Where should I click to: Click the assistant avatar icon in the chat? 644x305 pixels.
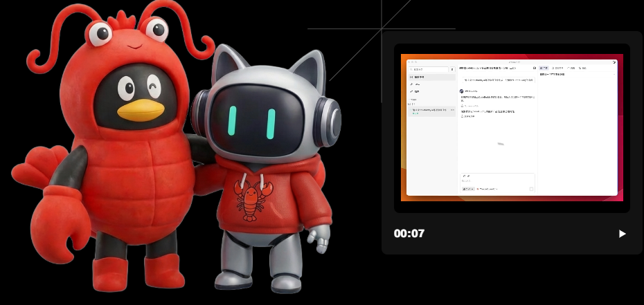tap(462, 91)
